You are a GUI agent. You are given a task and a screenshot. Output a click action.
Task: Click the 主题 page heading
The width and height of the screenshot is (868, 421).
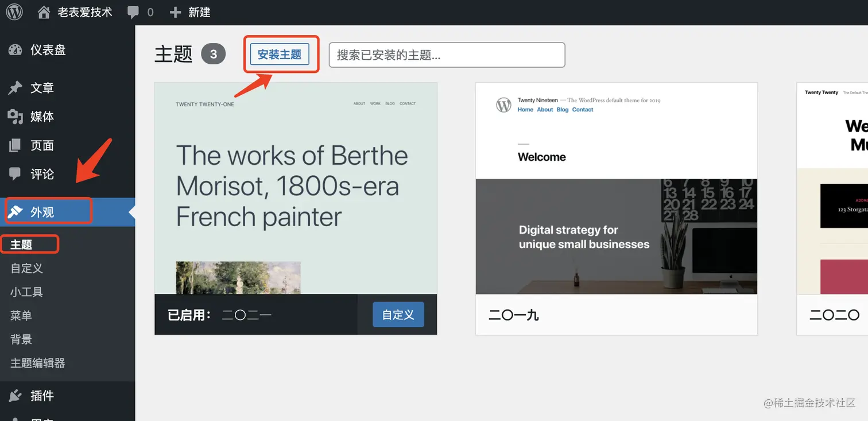click(173, 55)
